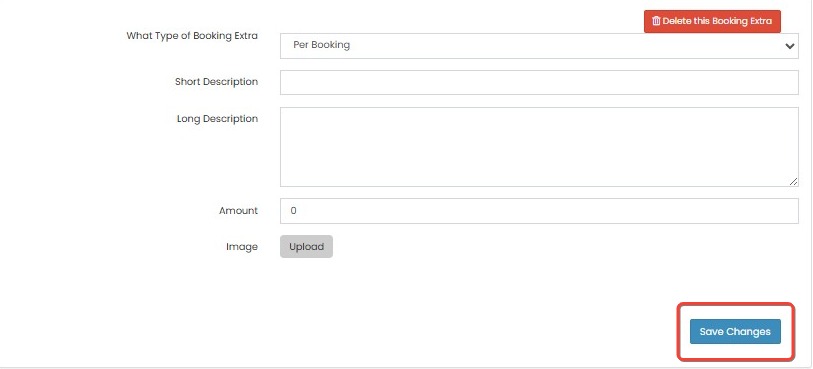Click the dropdown chevron arrow icon
Screen dimensions: 813x369
[790, 46]
